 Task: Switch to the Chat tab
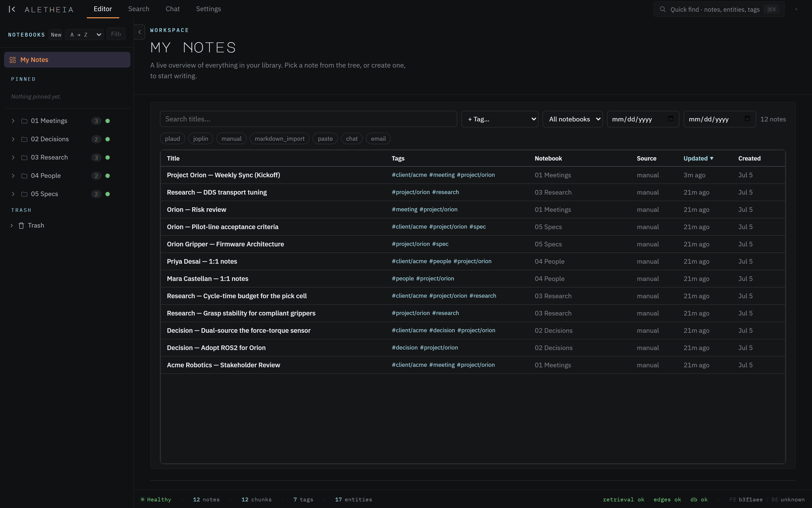[x=173, y=9]
